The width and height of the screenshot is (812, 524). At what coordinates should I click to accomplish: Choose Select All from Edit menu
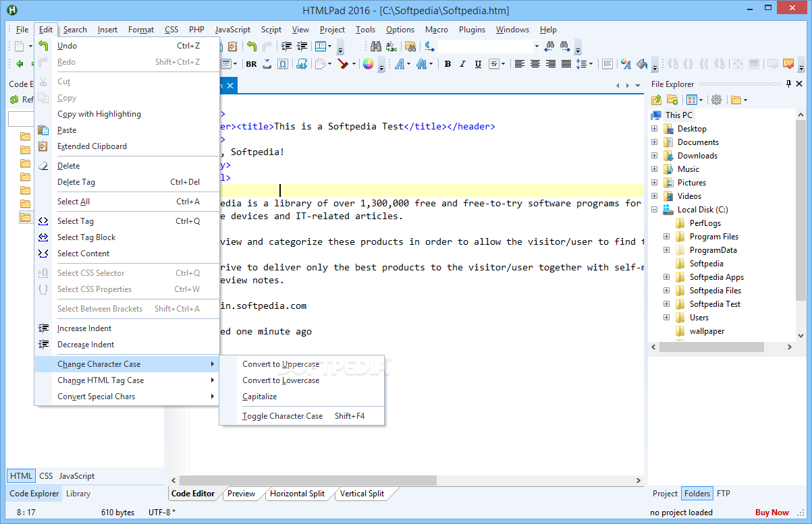[128, 202]
